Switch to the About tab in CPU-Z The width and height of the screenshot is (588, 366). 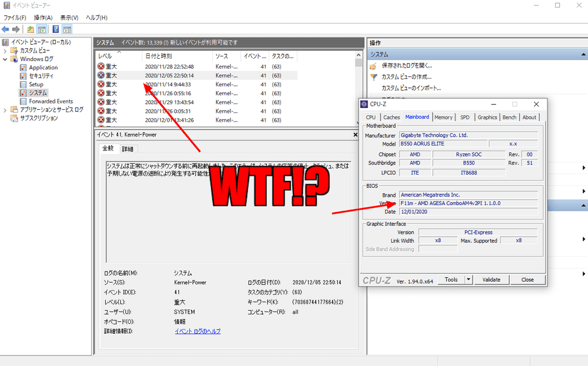point(529,117)
